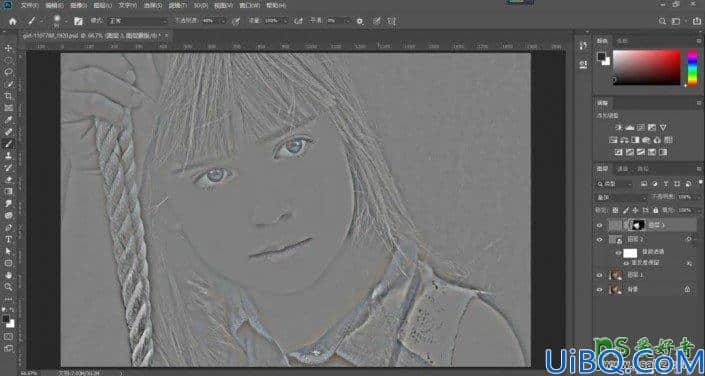Viewport: 705px width, 376px height.
Task: Select the Horizontal Type tool
Action: click(x=9, y=239)
